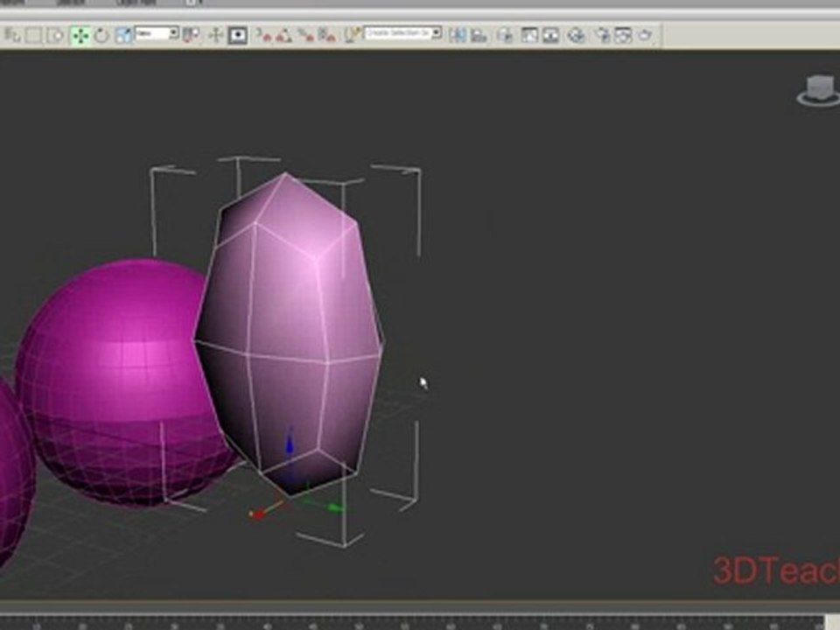Toggle Percent Snap

coord(305,35)
